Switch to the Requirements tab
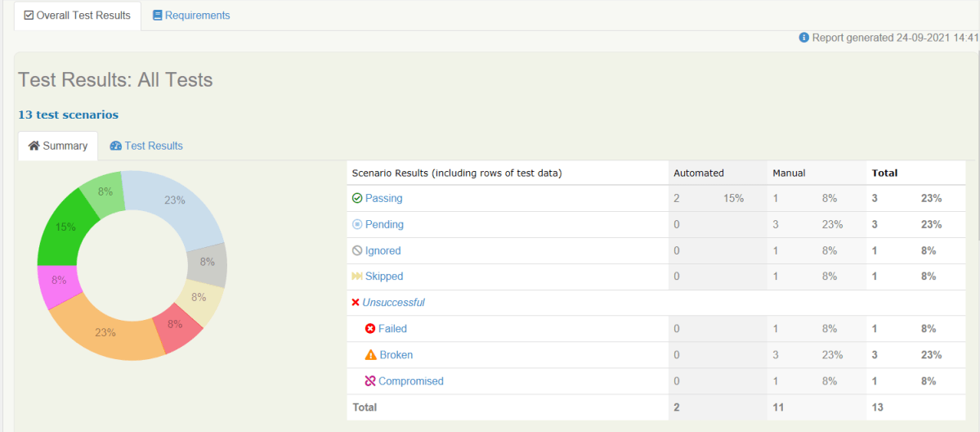980x432 pixels. coord(191,16)
